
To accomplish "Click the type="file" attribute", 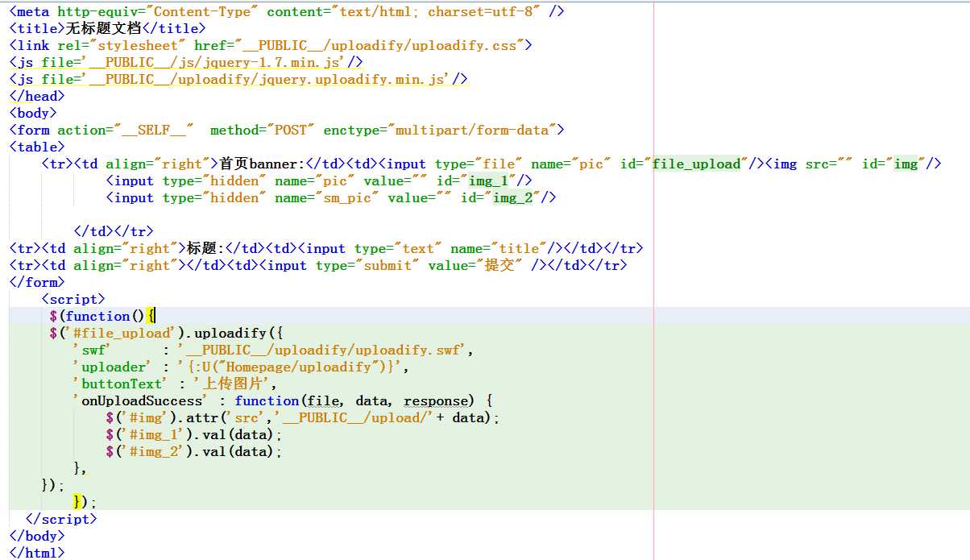I will pos(479,164).
